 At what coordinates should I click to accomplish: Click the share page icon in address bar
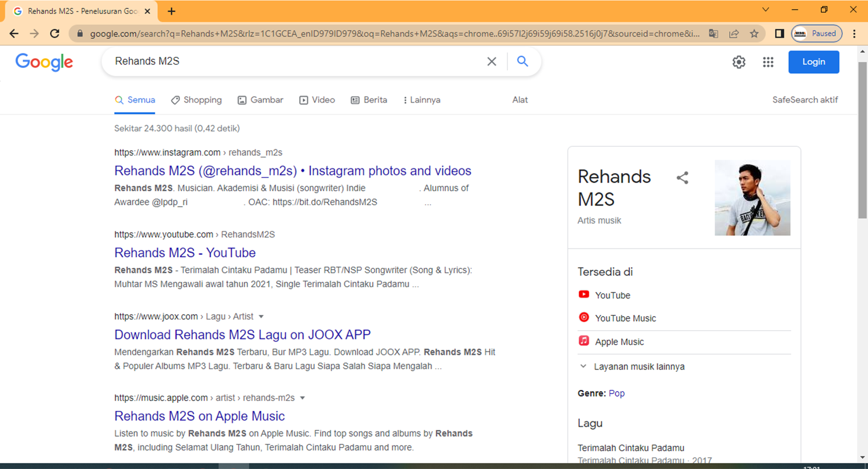tap(734, 34)
